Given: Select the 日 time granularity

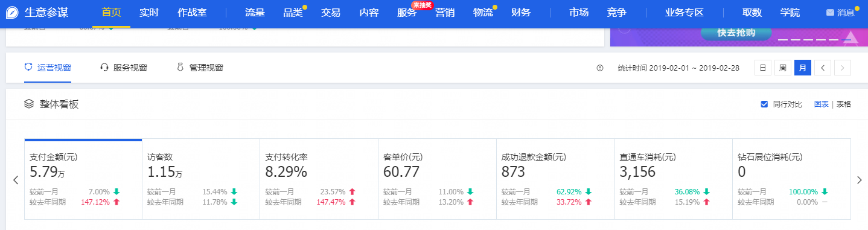Looking at the screenshot, I should click(763, 68).
